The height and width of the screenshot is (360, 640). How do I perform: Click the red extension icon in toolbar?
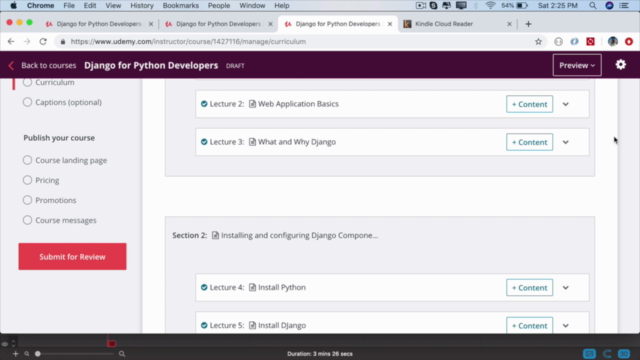590,41
